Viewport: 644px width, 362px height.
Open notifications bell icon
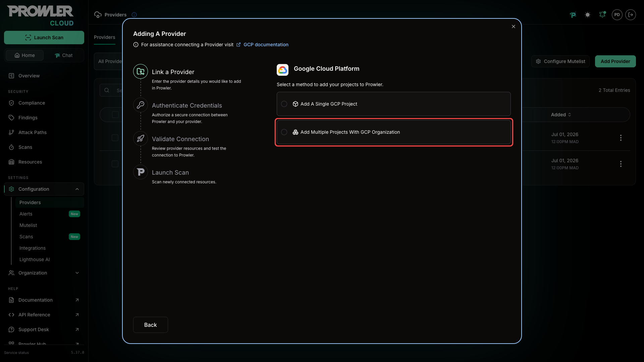click(x=602, y=15)
